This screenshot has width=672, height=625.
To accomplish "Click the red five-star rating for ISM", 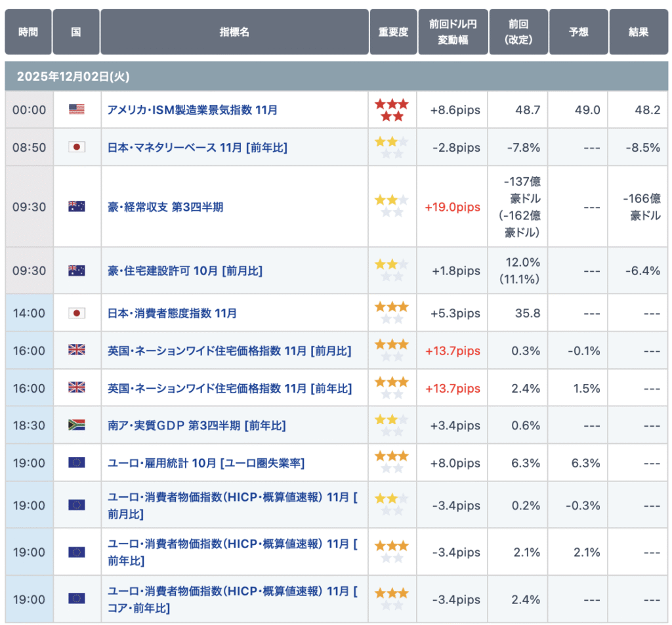I will 392,110.
